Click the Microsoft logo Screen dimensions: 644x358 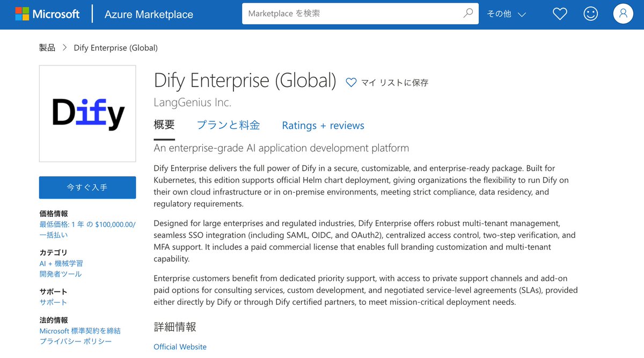click(x=47, y=14)
